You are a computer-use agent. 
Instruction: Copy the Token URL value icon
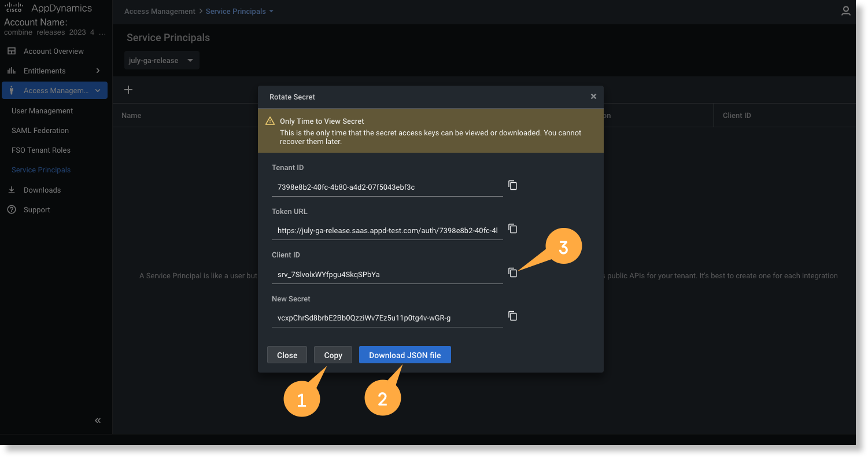tap(512, 228)
